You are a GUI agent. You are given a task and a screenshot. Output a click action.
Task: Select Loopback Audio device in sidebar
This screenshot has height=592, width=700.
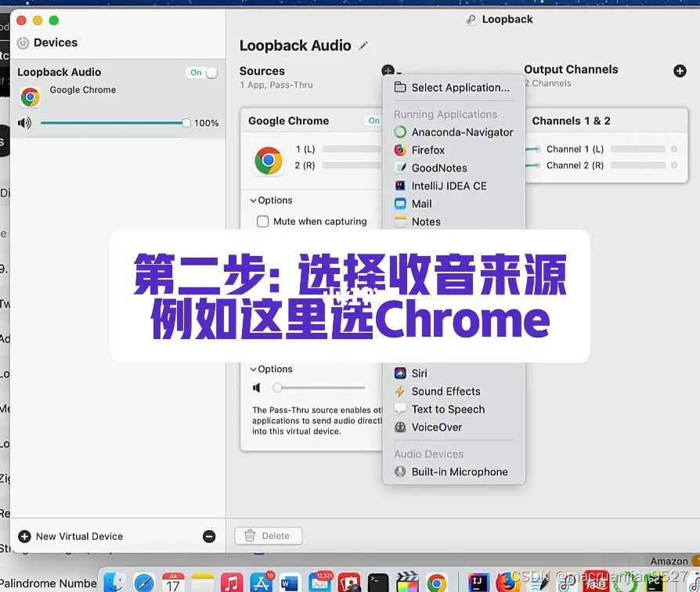tap(118, 99)
